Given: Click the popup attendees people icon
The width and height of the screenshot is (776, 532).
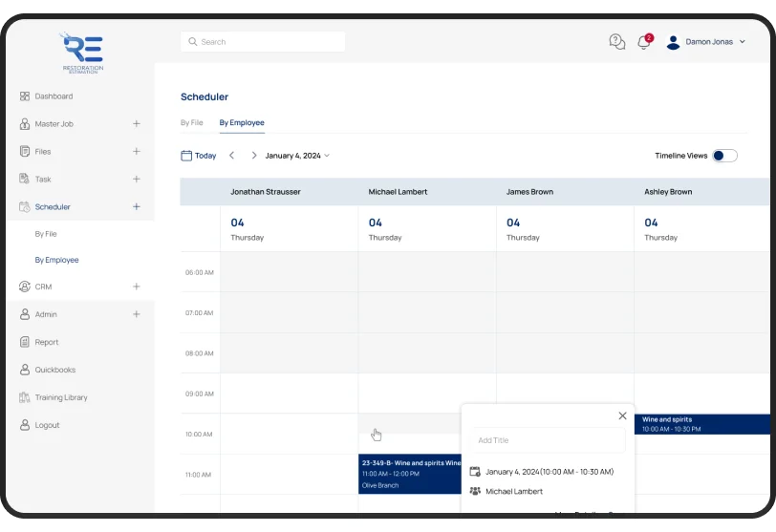Looking at the screenshot, I should coord(475,491).
